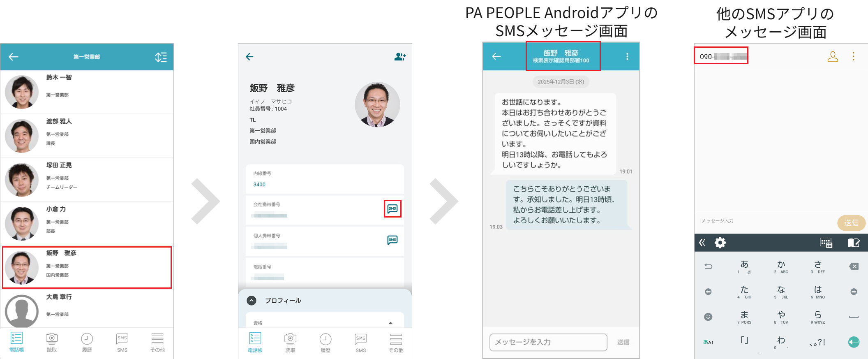Image resolution: width=868 pixels, height=359 pixels.
Task: Tap 飯野 雅彦 large profile photo
Action: tap(377, 104)
